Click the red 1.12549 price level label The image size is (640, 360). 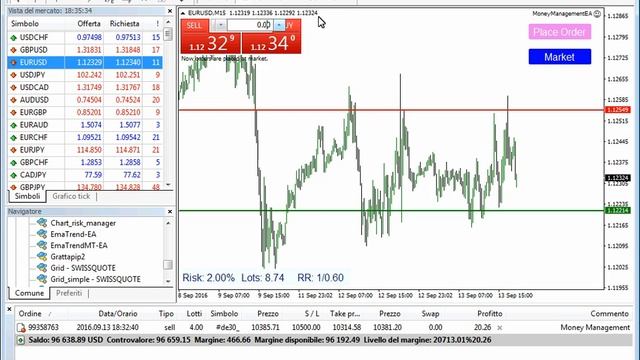point(617,110)
